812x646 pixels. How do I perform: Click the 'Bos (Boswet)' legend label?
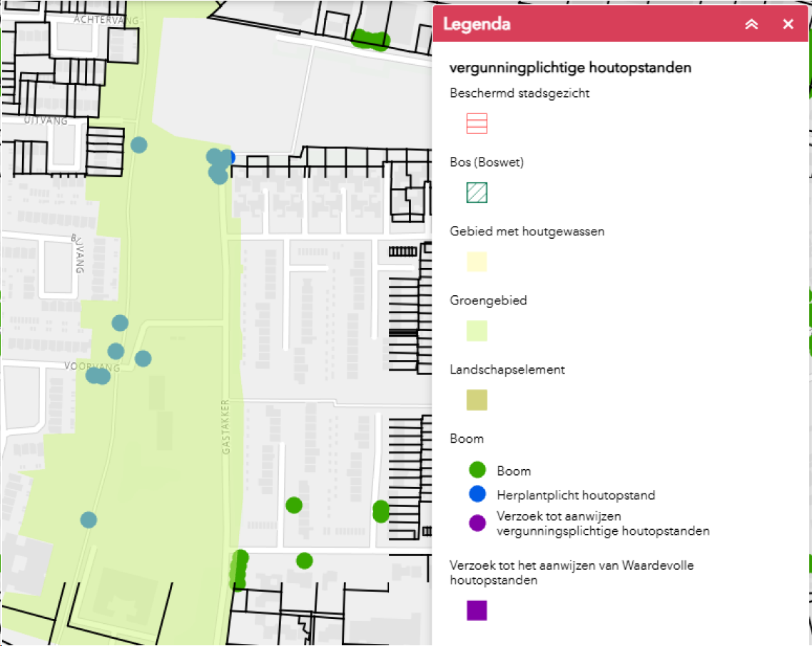click(x=487, y=162)
